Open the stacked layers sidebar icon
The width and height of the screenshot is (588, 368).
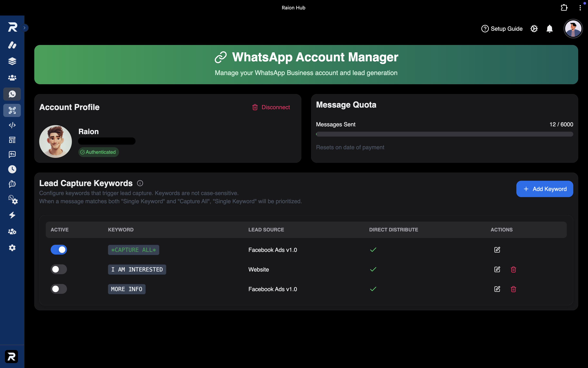[12, 61]
